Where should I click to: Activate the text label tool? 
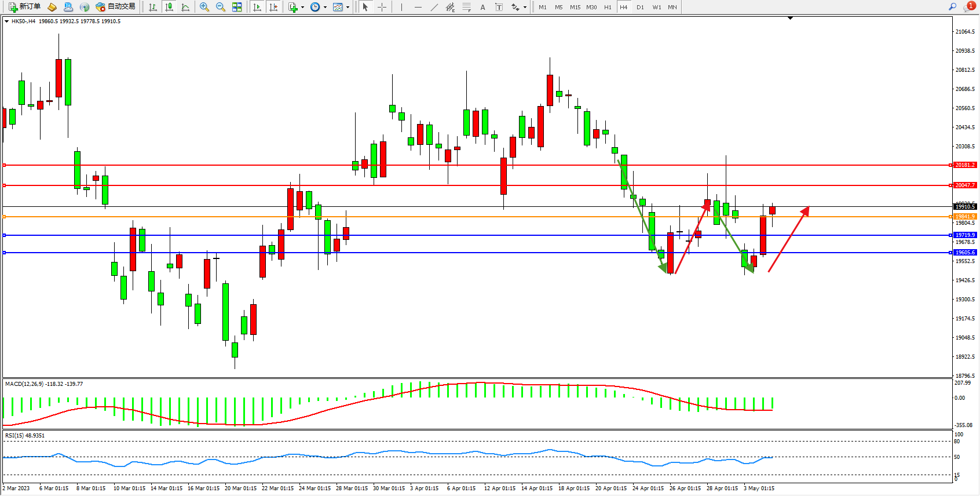(x=482, y=7)
